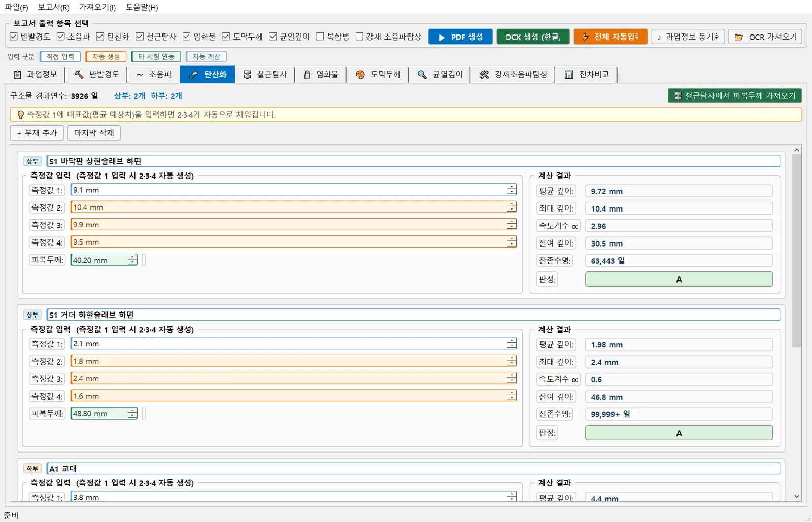Click stepper of 측정값 4 with 1.6 mm
812x522 pixels.
coord(512,396)
